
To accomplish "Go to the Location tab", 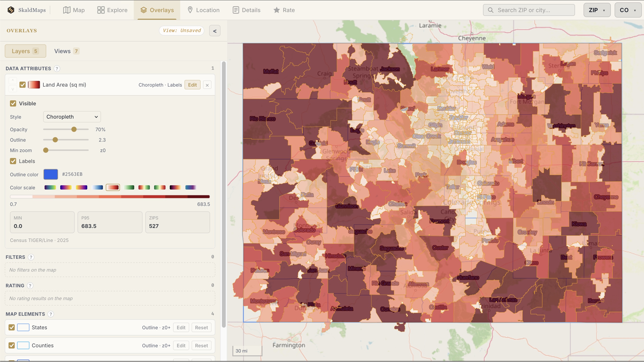I will coord(203,10).
